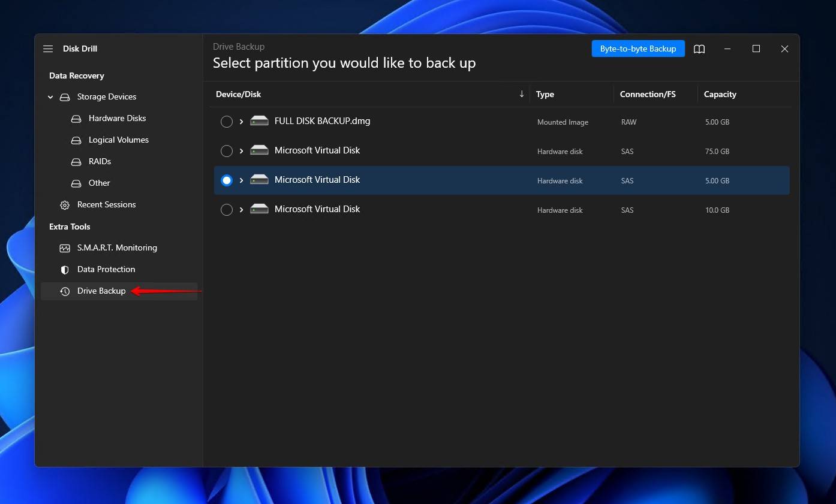
Task: Click the Byte-to-byte Backup button
Action: [638, 49]
